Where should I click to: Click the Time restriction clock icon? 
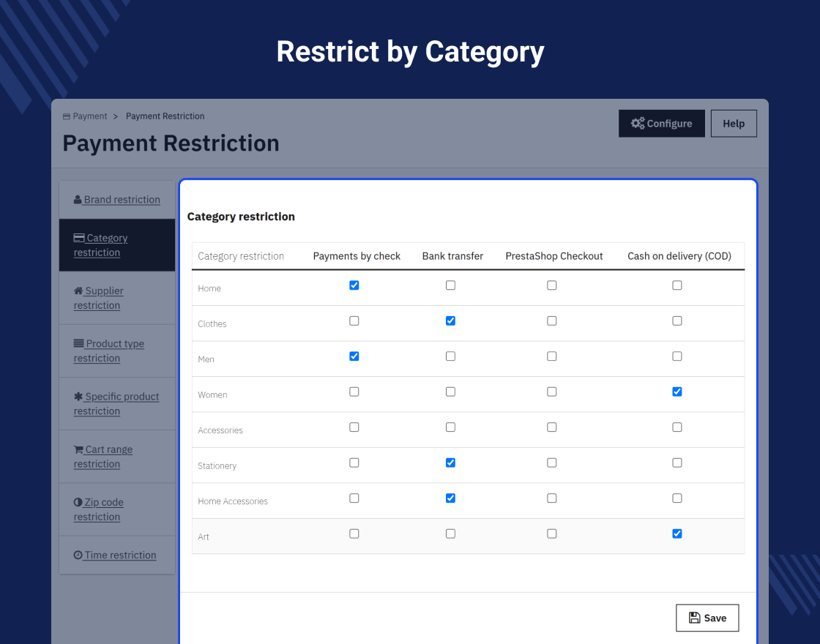78,555
